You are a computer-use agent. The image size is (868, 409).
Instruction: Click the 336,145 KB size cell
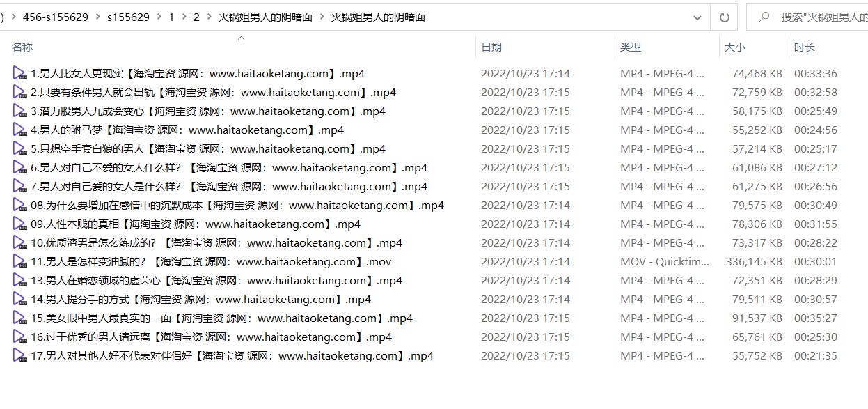(x=754, y=261)
